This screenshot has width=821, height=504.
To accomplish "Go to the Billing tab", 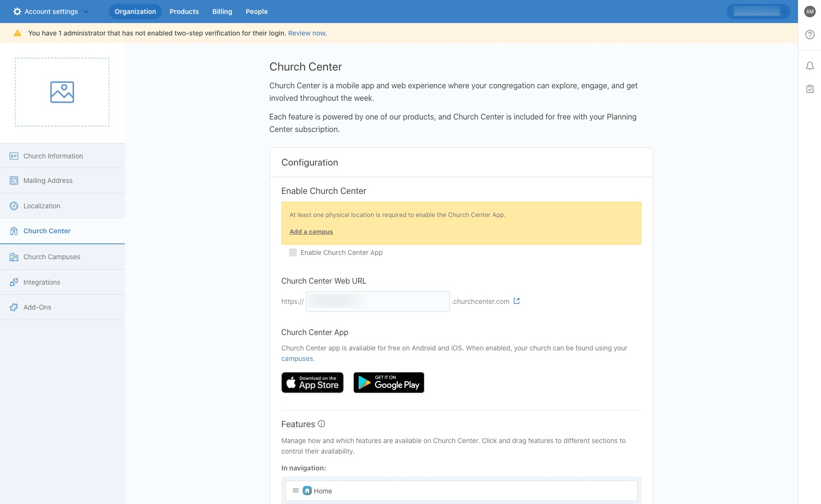I will [222, 12].
